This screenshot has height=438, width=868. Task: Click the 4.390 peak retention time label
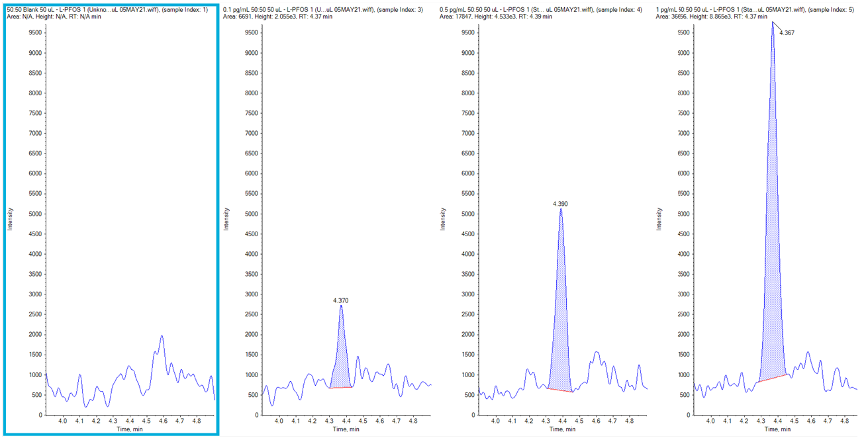click(x=560, y=204)
